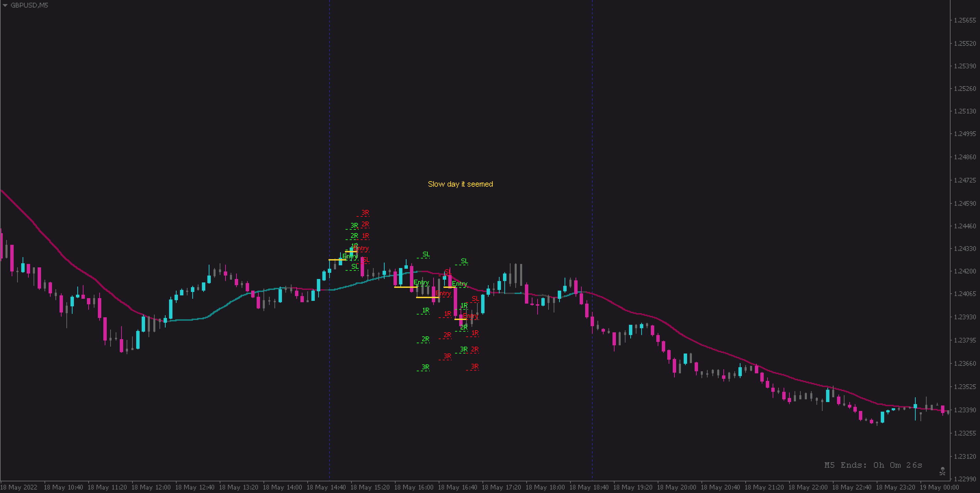Click the '18 May 12:00' time axis label
Screen dimensions: 980x493
[151, 487]
